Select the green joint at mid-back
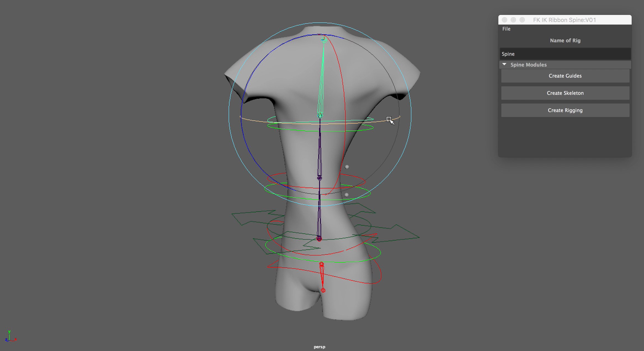 [x=320, y=115]
